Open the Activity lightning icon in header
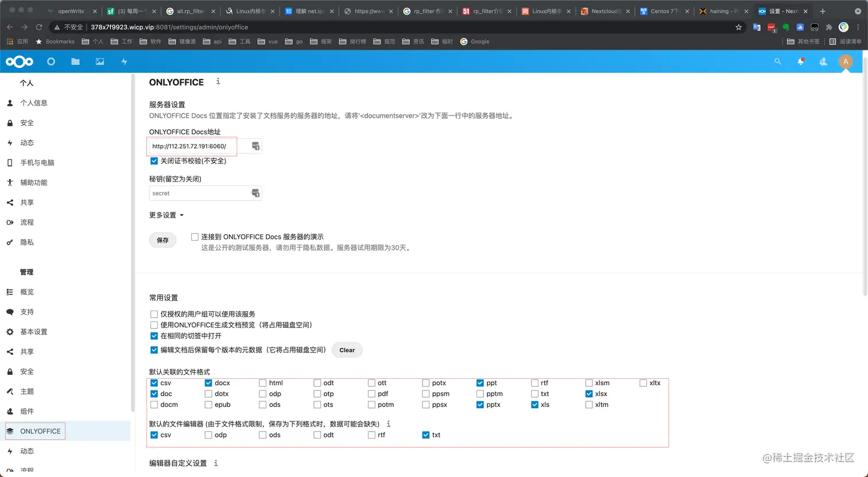The image size is (868, 477). pyautogui.click(x=124, y=61)
